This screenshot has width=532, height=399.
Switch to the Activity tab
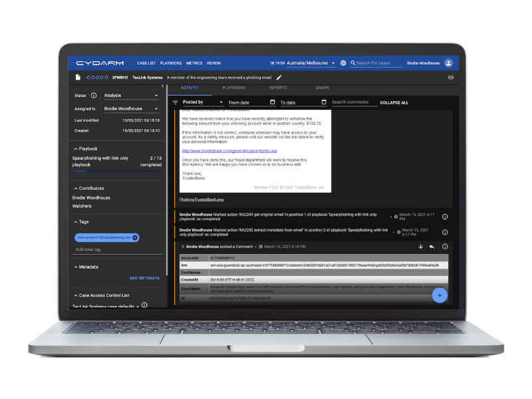(x=190, y=88)
